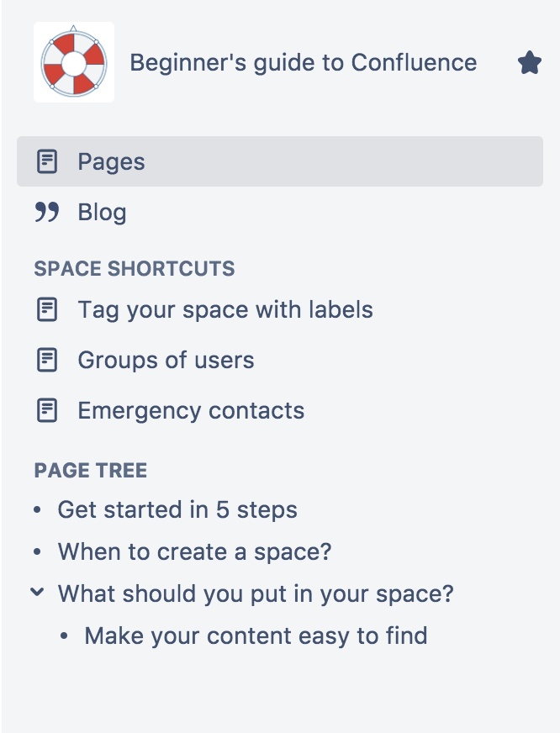Viewport: 560px width, 733px height.
Task: Click the Beginner's guide to Confluence title
Action: [x=304, y=62]
